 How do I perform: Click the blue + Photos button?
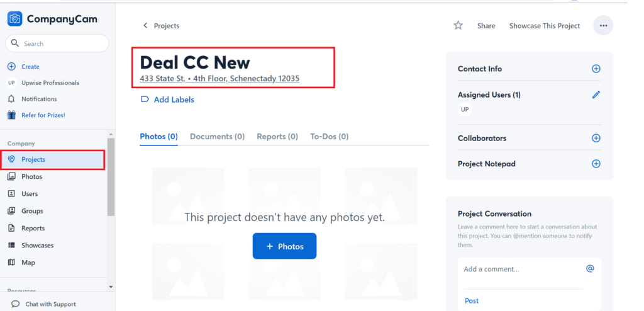[x=285, y=246]
